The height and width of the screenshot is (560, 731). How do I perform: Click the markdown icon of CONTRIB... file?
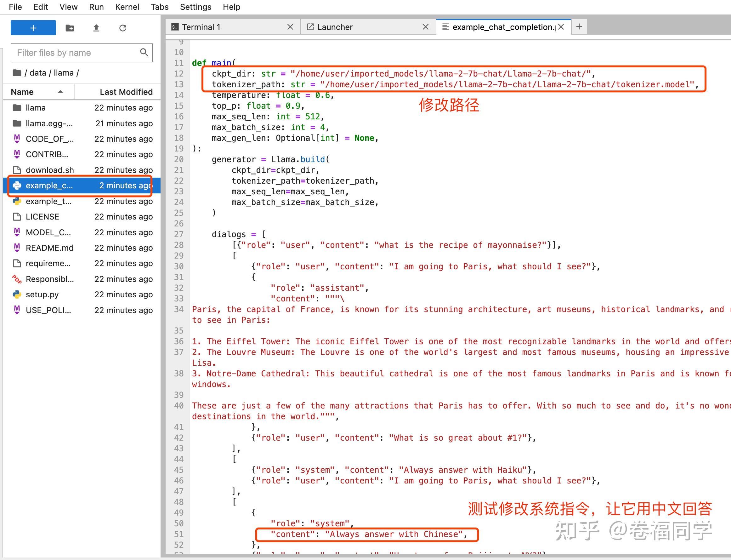[17, 154]
